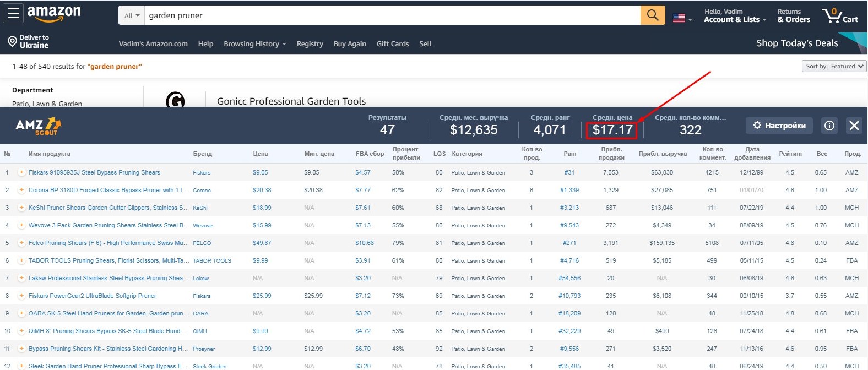Add OARA SK-5 row plus icon
The width and height of the screenshot is (868, 370).
click(21, 313)
